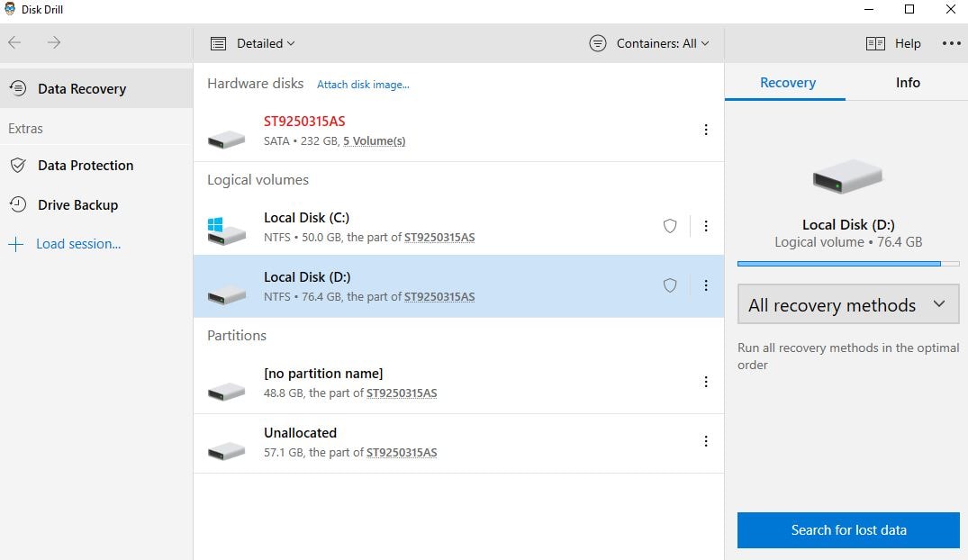This screenshot has height=560, width=968.
Task: Open the Detailed view dropdown
Action: 266,43
